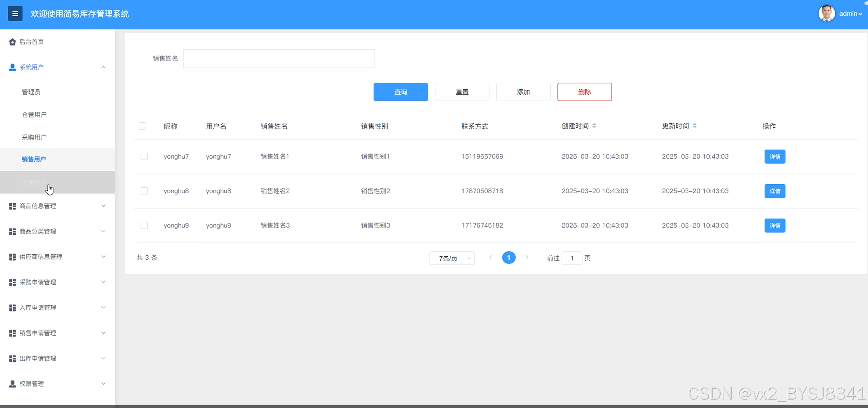Image resolution: width=868 pixels, height=408 pixels.
Task: Click the admin avatar picture
Action: [826, 14]
